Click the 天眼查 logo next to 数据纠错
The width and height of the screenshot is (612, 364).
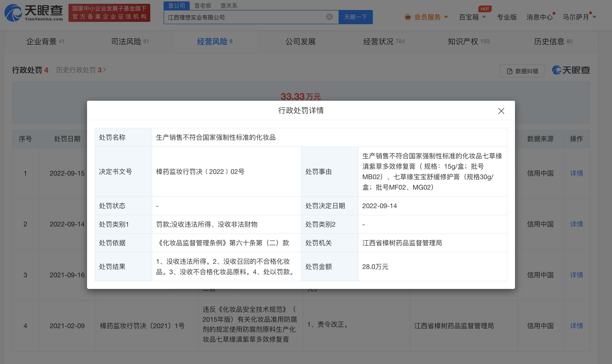[571, 70]
